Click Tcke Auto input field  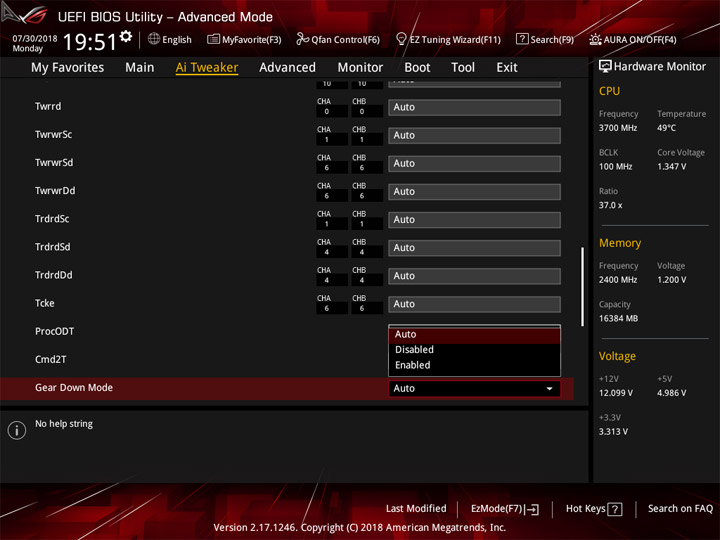pos(474,304)
